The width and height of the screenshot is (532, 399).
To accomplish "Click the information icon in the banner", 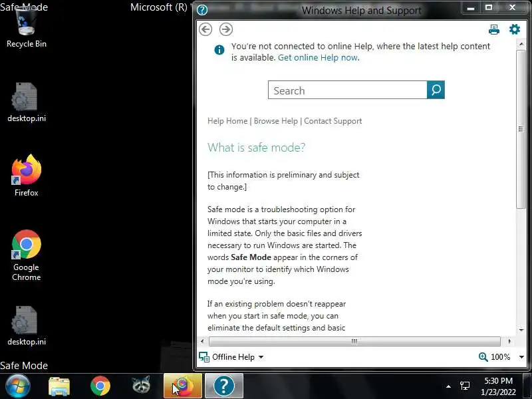I will (x=219, y=50).
